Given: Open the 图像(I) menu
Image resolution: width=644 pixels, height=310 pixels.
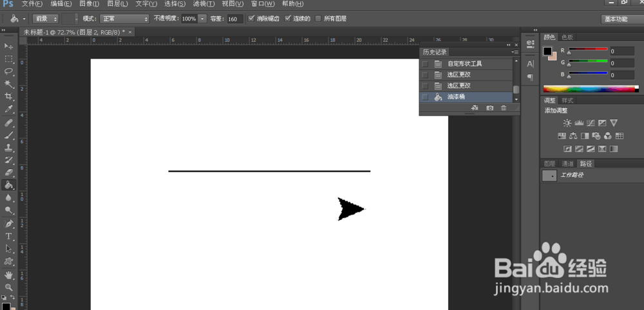Looking at the screenshot, I should [89, 4].
